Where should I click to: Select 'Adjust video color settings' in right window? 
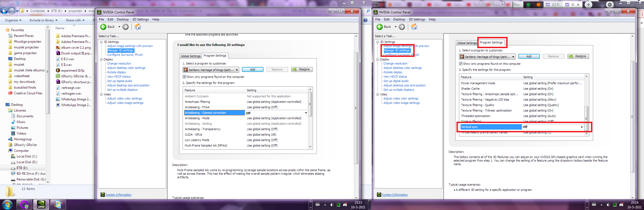click(401, 98)
